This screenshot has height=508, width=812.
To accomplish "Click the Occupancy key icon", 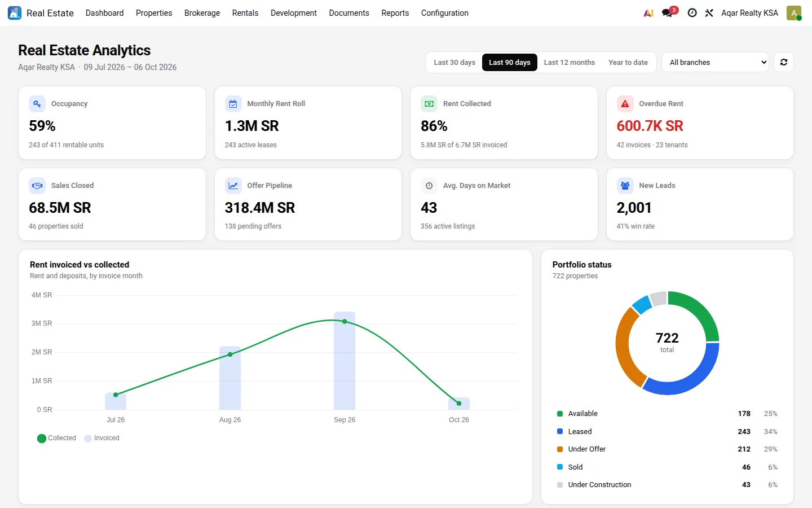I will coord(37,104).
